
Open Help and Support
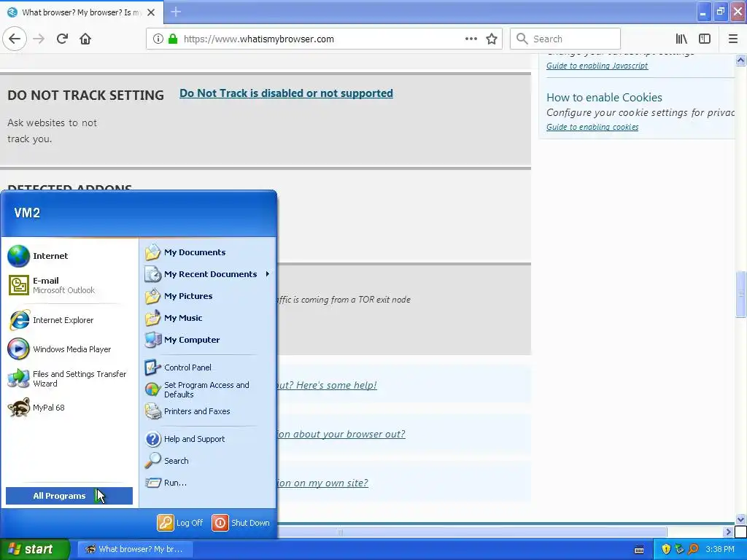[x=208, y=439]
